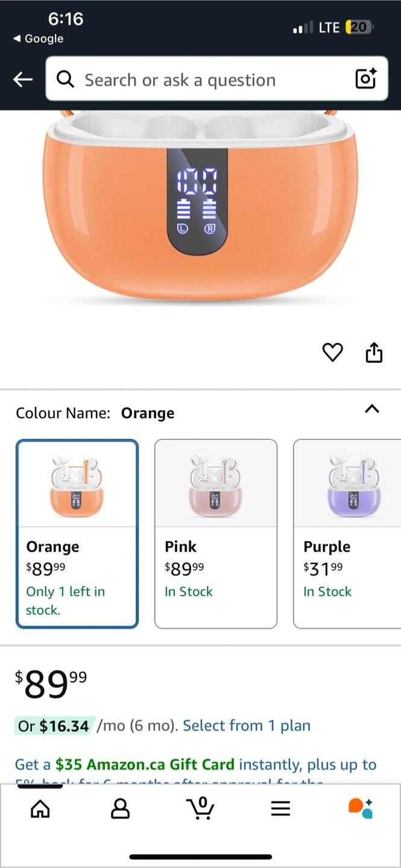Open the account profile tab

point(120,808)
